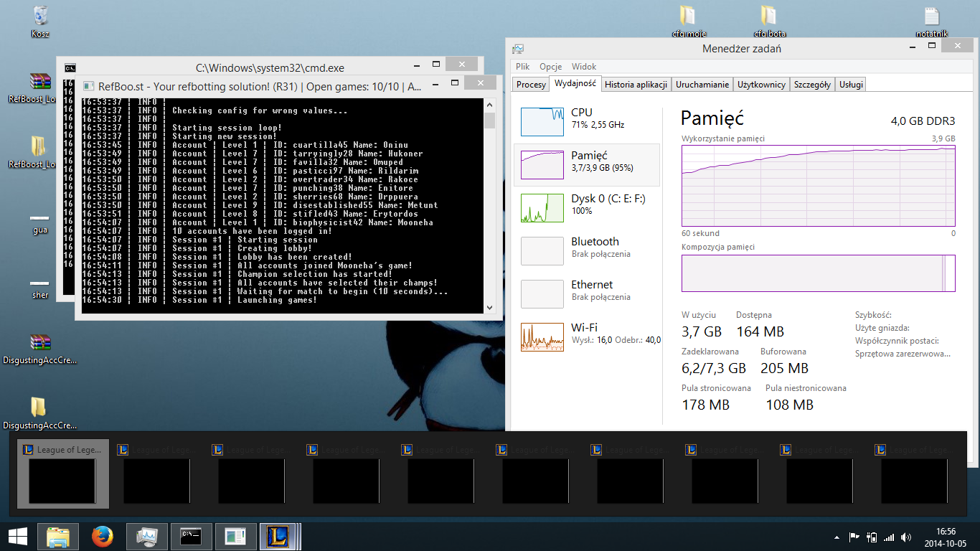This screenshot has width=980, height=551.
Task: Select Ethernet in the performance sidebar
Action: pos(587,293)
